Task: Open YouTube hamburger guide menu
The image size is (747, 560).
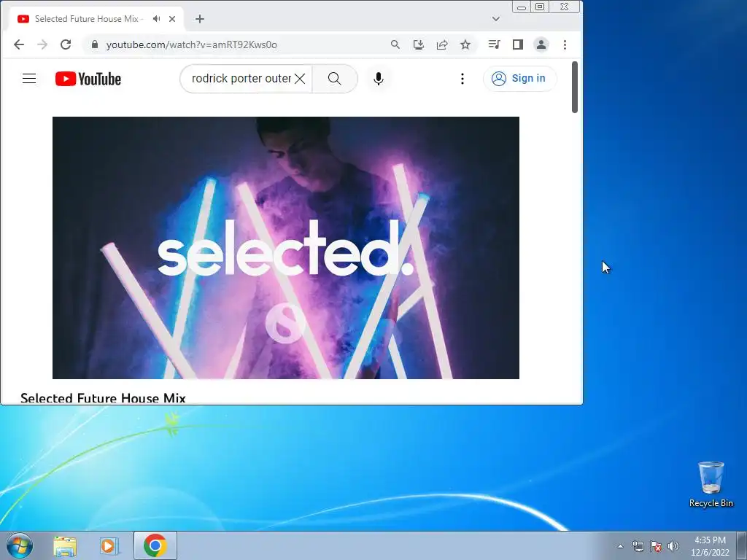Action: click(x=29, y=79)
